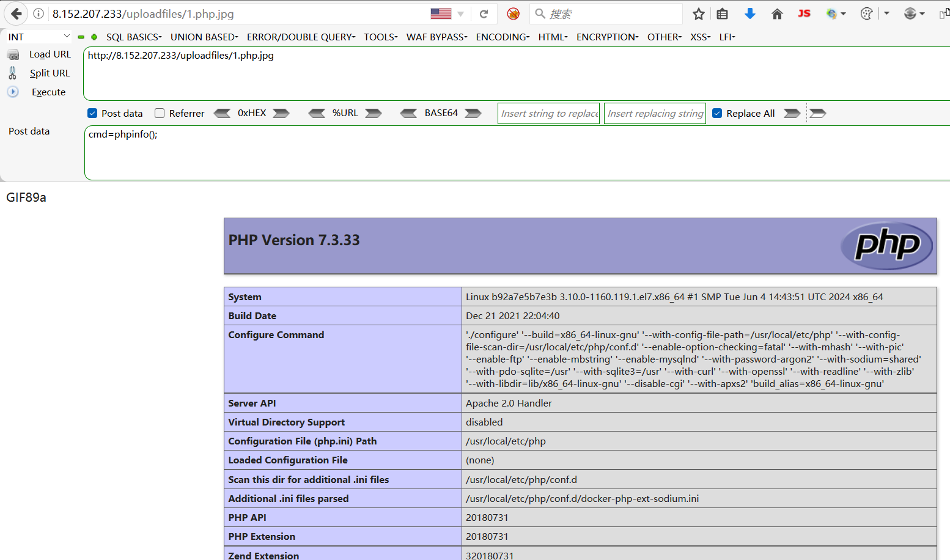Screen dimensions: 950x560
Task: Click the 'Apache 2.0 Handler' value
Action: pyautogui.click(x=509, y=403)
